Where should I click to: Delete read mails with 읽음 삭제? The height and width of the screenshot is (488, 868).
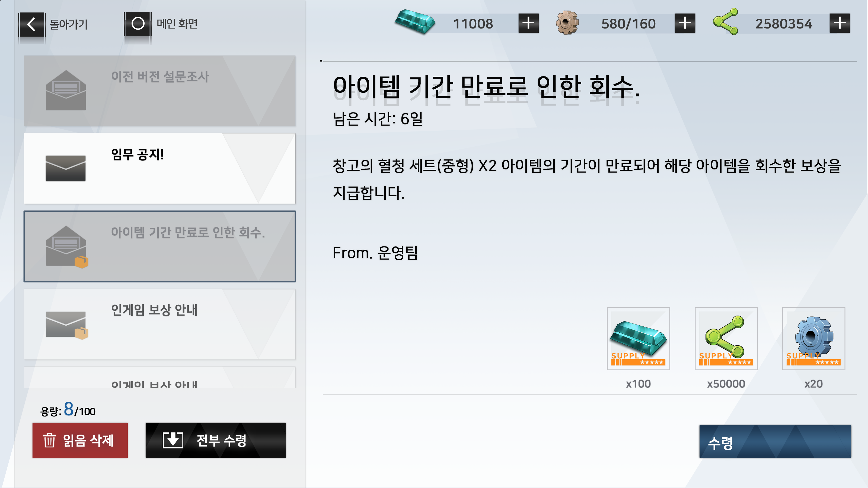[80, 440]
